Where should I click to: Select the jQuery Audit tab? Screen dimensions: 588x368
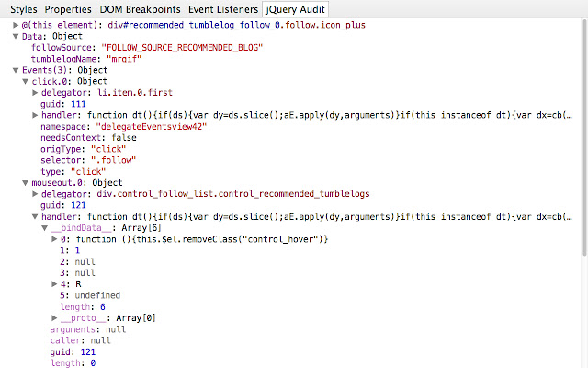click(x=295, y=9)
